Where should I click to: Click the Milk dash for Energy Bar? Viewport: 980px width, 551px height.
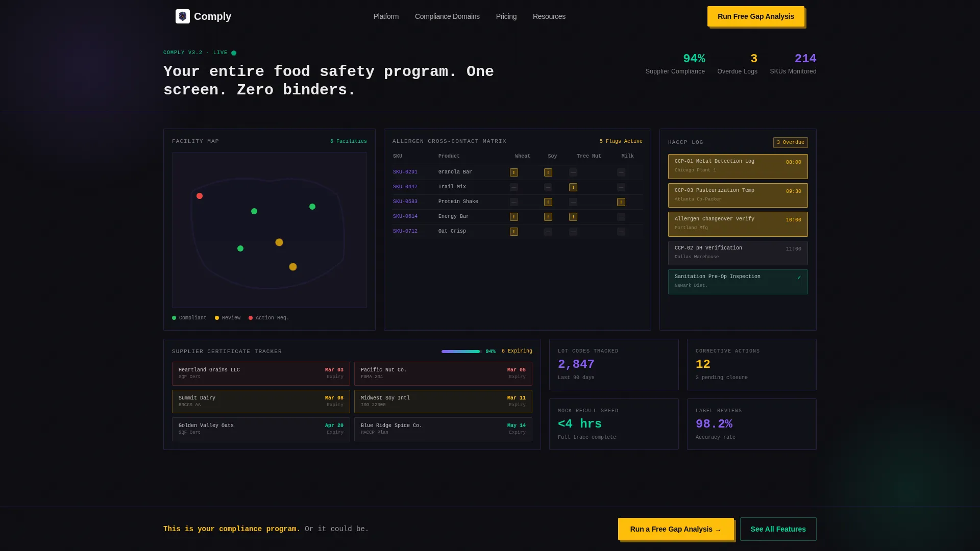(621, 217)
